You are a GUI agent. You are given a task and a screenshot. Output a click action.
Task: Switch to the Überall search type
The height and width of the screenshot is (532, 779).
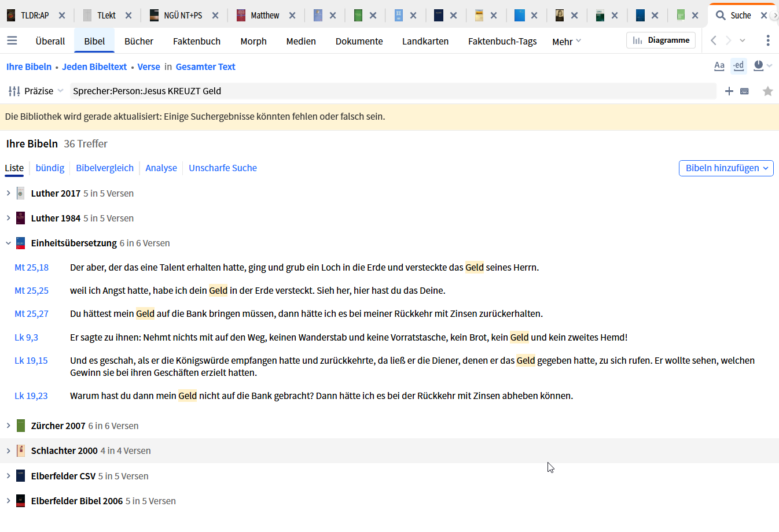[x=50, y=41]
